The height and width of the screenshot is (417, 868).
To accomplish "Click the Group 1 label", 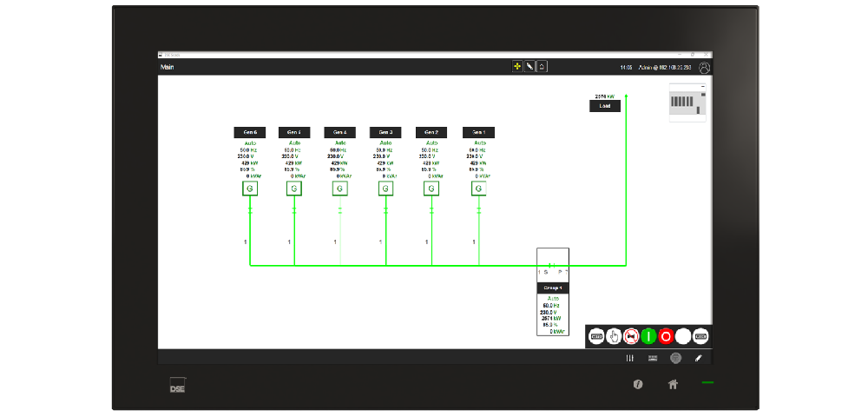I will click(x=553, y=287).
